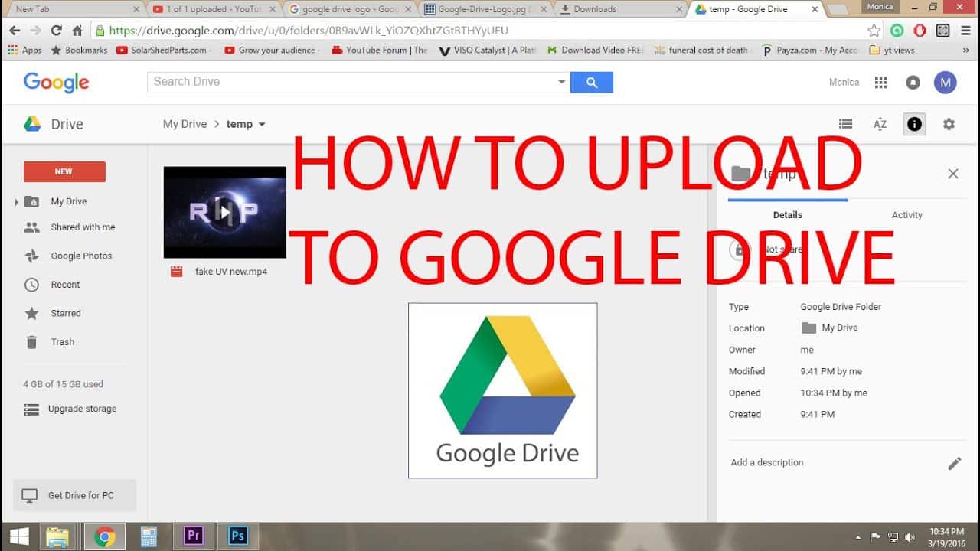Focus the Search Drive input field
The height and width of the screenshot is (551, 980).
point(352,82)
